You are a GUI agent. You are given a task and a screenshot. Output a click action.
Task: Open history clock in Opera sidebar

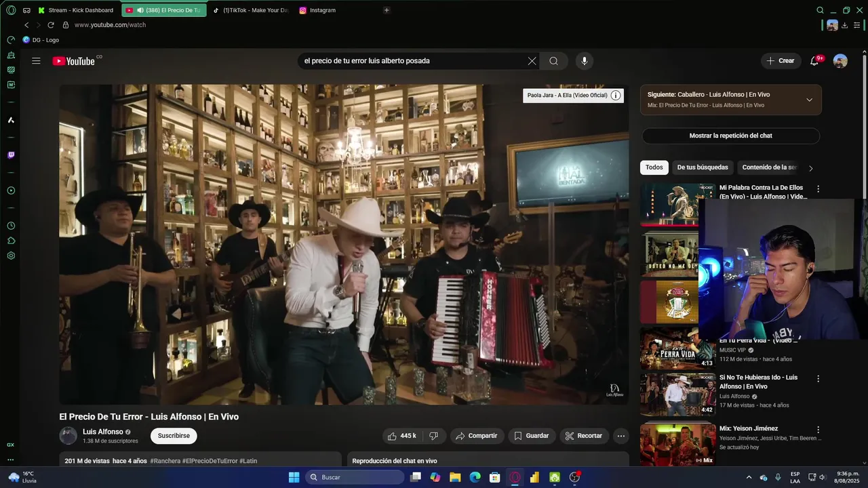coord(11,226)
